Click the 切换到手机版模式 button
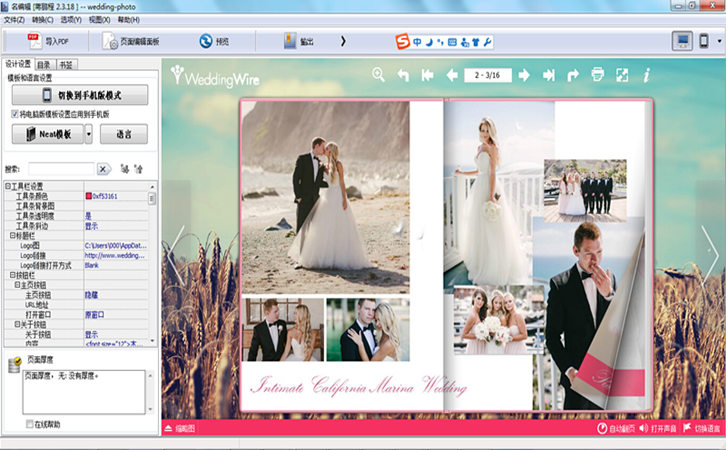Screen dimensions: 726x450 click(x=80, y=95)
